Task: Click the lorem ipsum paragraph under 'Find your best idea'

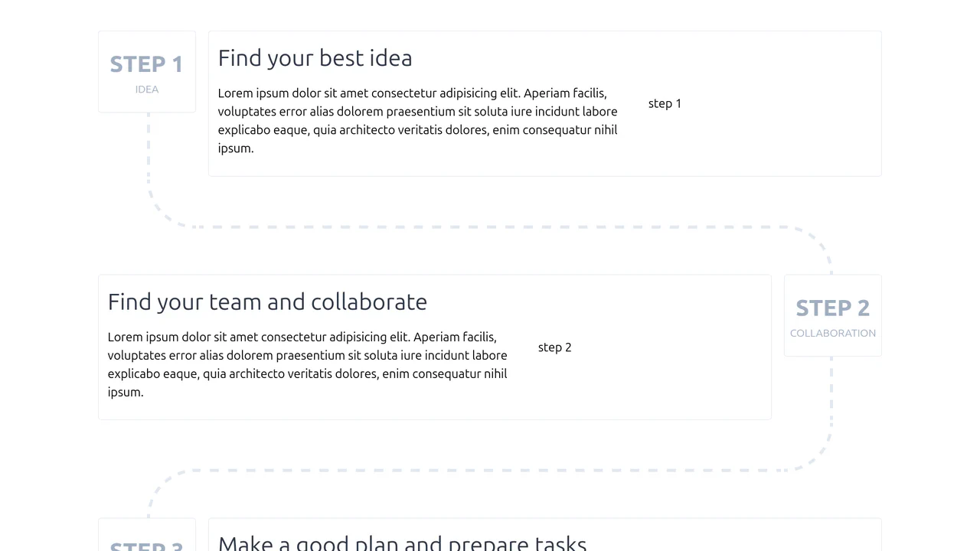Action: pyautogui.click(x=418, y=121)
